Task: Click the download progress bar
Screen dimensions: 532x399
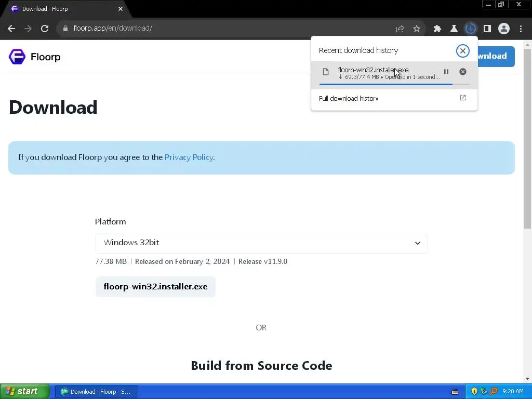Action: pos(394,84)
